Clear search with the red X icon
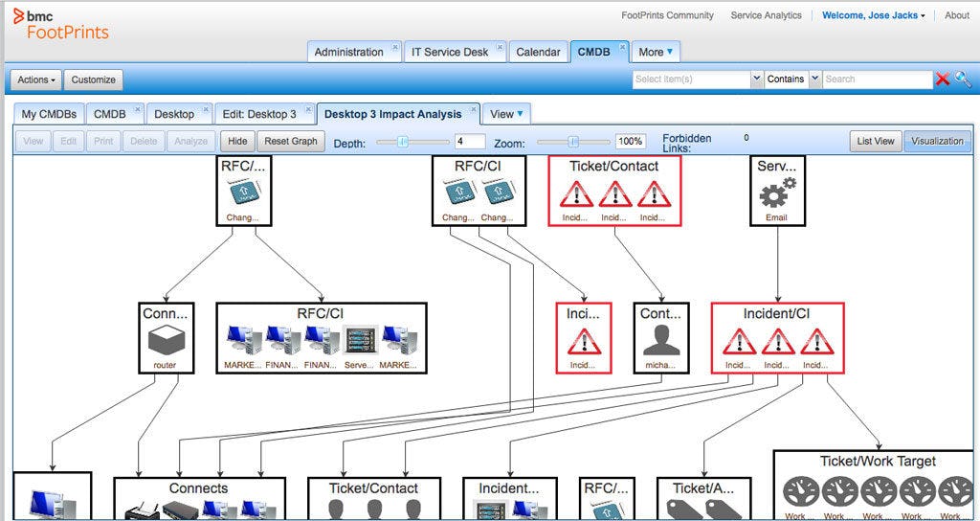980x521 pixels. pyautogui.click(x=943, y=79)
